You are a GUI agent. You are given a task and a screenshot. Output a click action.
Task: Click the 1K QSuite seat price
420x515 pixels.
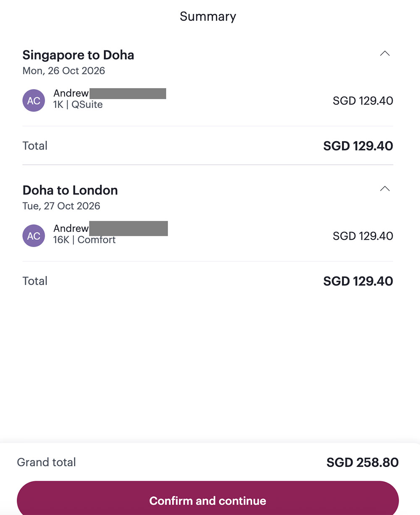[x=363, y=101]
